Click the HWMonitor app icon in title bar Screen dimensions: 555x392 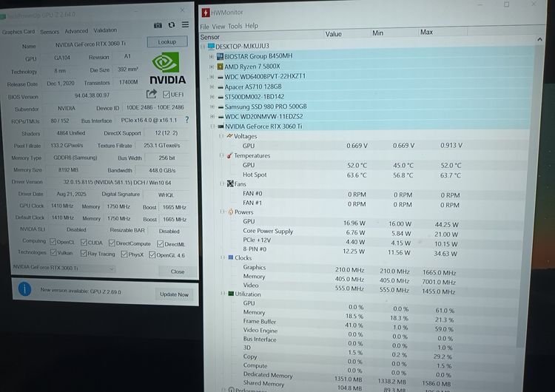tap(205, 13)
